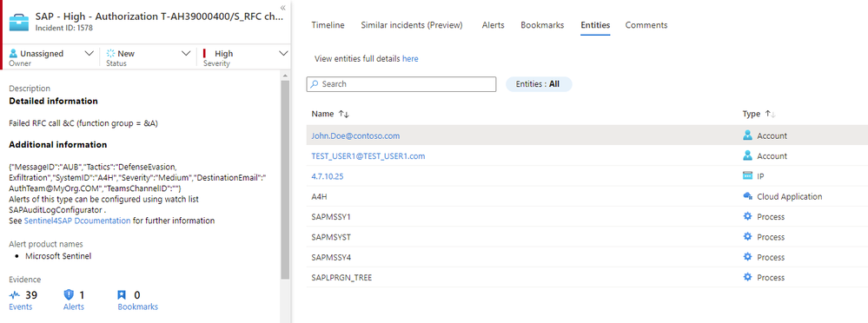Open the Entities : All filter

click(x=539, y=84)
